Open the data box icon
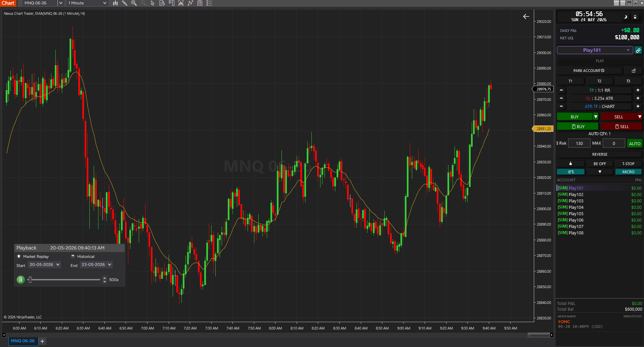Viewport: 644px width, 347px height. coord(162,3)
